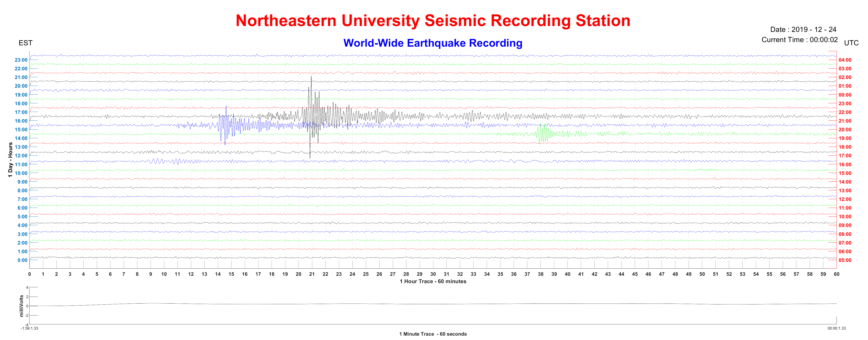Click the milliVolts axis label
Viewport: 868px width, 340px height.
21,306
